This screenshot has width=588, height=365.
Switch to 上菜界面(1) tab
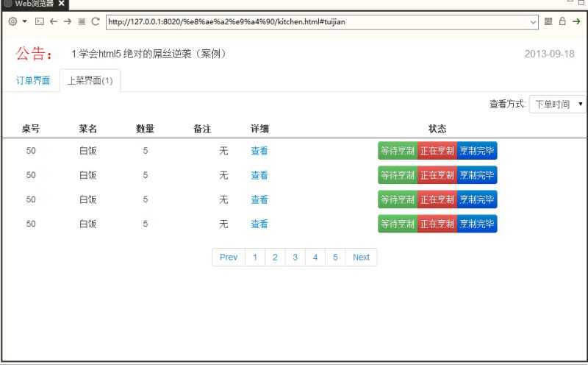click(90, 80)
